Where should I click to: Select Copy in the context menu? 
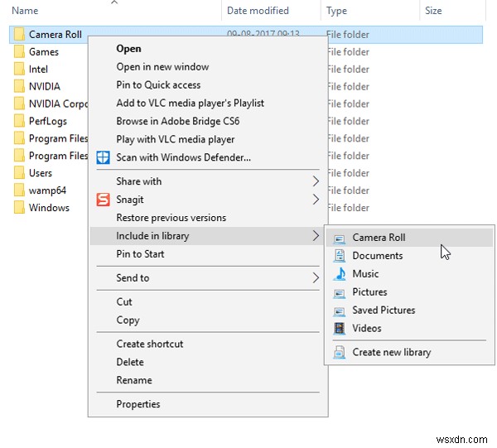click(128, 320)
